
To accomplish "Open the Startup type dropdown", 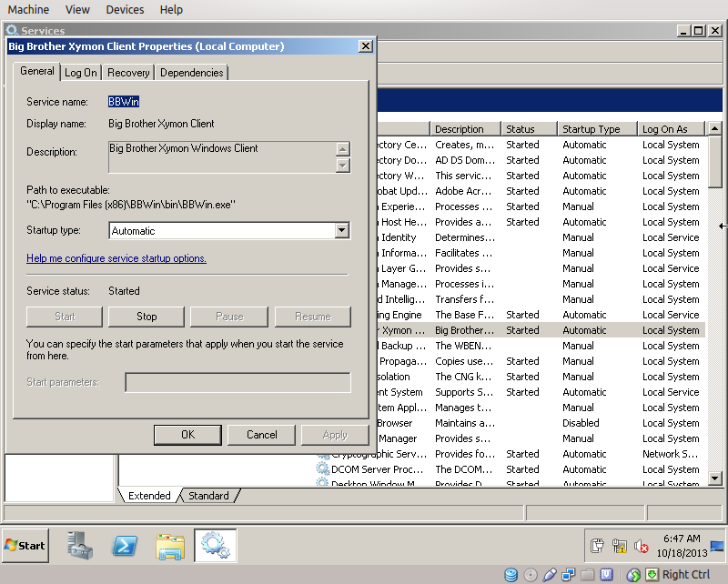I will pyautogui.click(x=342, y=230).
